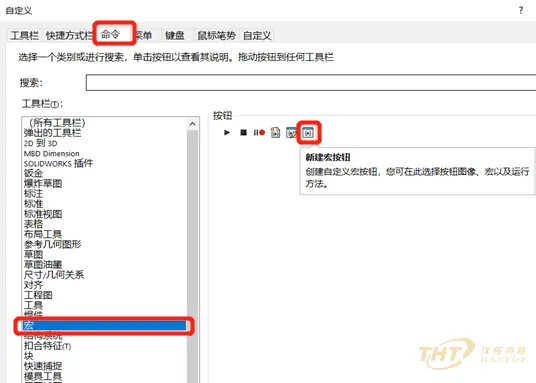Select the 钣金 category

pyautogui.click(x=33, y=173)
